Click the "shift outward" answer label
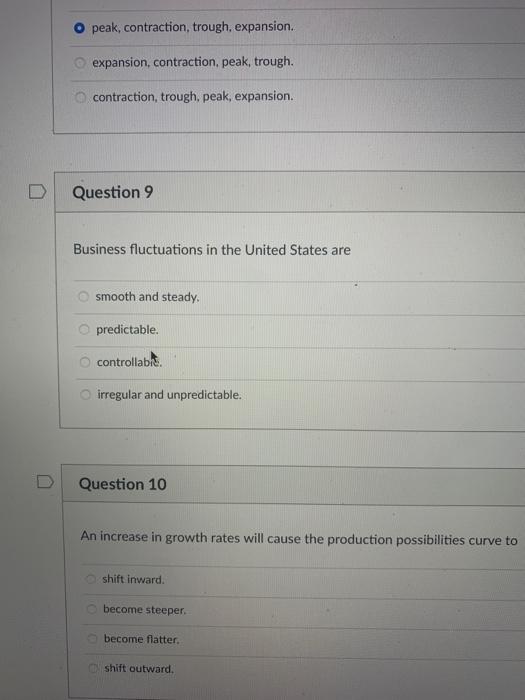Screen dimensions: 525x700 (139, 668)
